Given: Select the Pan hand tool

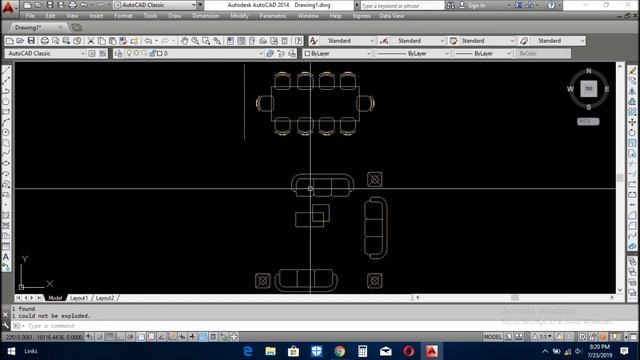Looking at the screenshot, I should click(184, 41).
